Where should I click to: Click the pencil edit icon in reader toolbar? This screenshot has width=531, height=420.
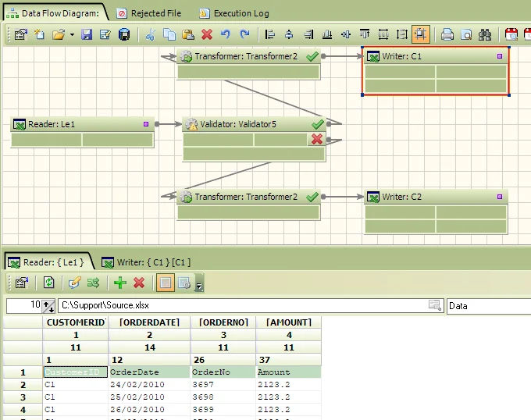coord(74,283)
